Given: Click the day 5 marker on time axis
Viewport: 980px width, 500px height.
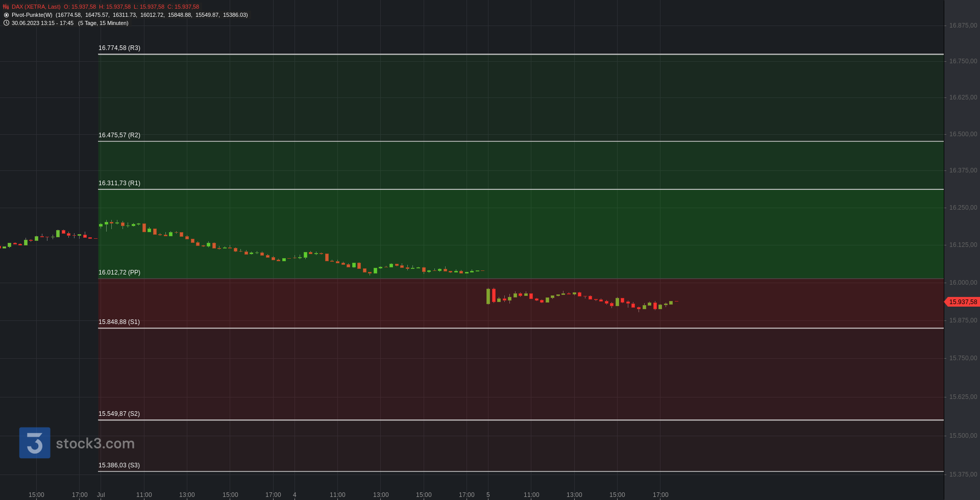Looking at the screenshot, I should pyautogui.click(x=488, y=495).
